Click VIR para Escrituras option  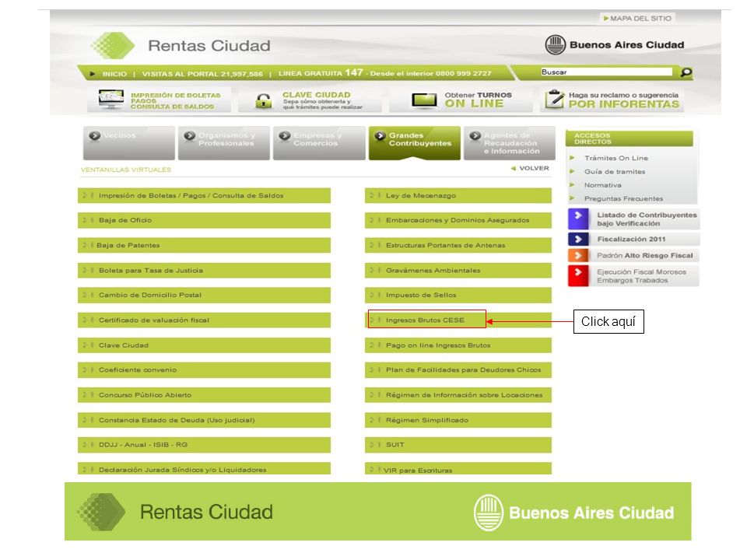coord(458,468)
